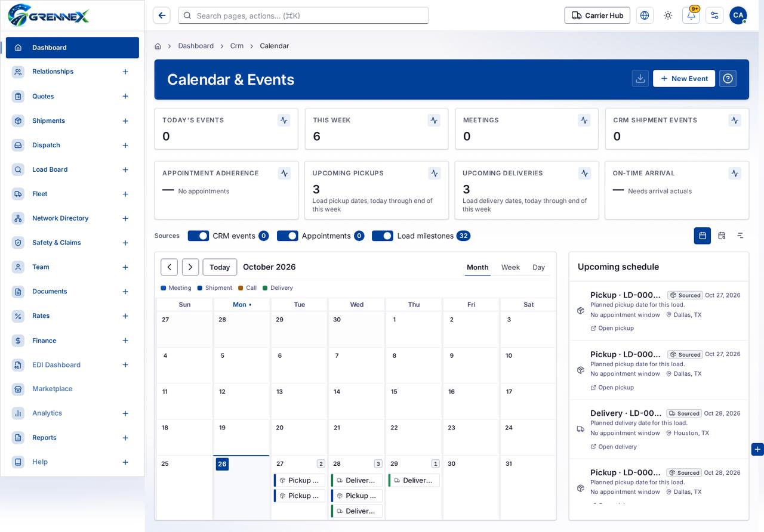Expand the Fleet sidebar section

(x=125, y=194)
